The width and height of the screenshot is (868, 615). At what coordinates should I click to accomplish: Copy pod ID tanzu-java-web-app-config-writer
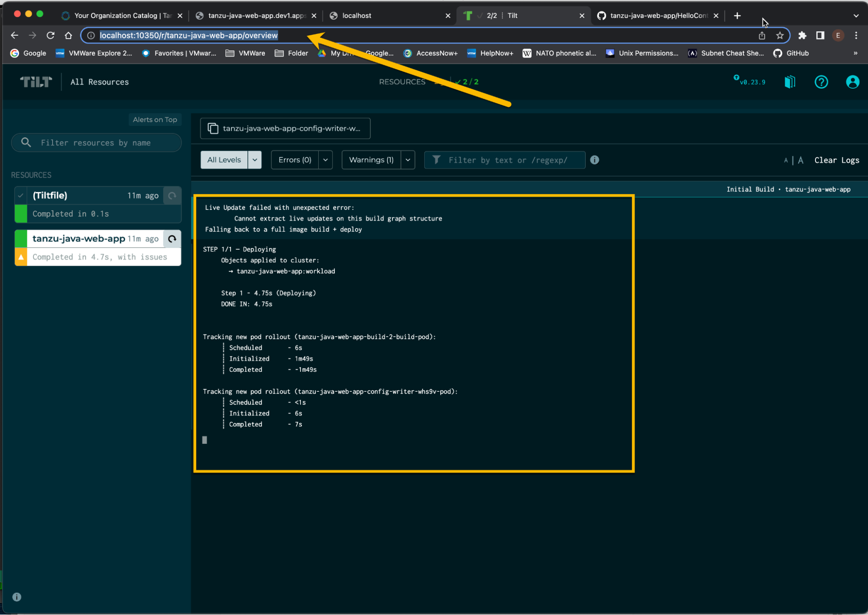pos(285,129)
